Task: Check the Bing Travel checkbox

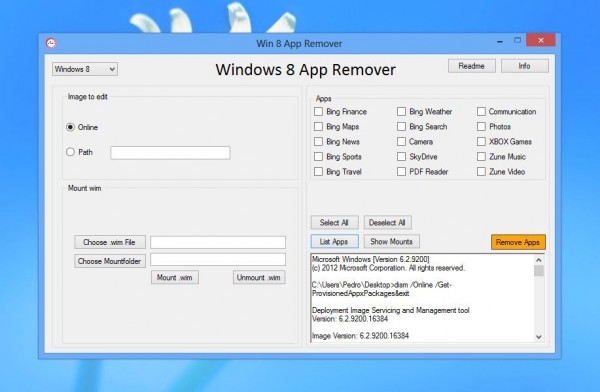Action: pos(318,172)
